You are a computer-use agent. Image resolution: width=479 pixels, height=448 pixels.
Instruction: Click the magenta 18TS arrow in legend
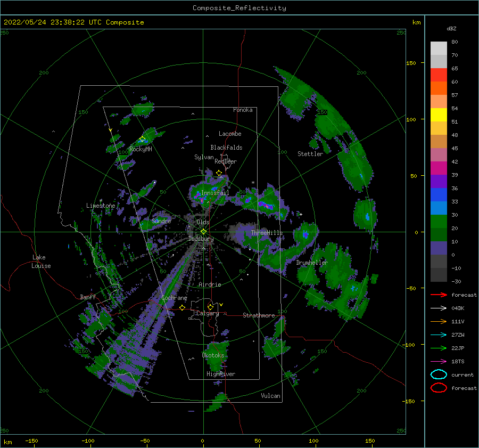coord(439,362)
